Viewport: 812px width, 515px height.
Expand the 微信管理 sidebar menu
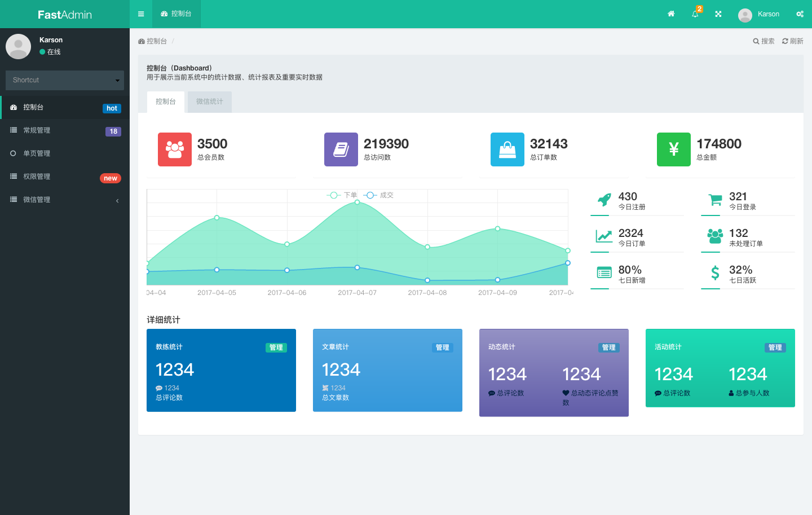point(64,199)
